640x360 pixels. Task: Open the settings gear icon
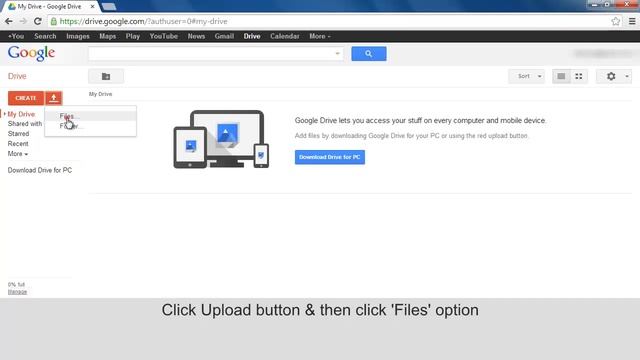[x=611, y=76]
